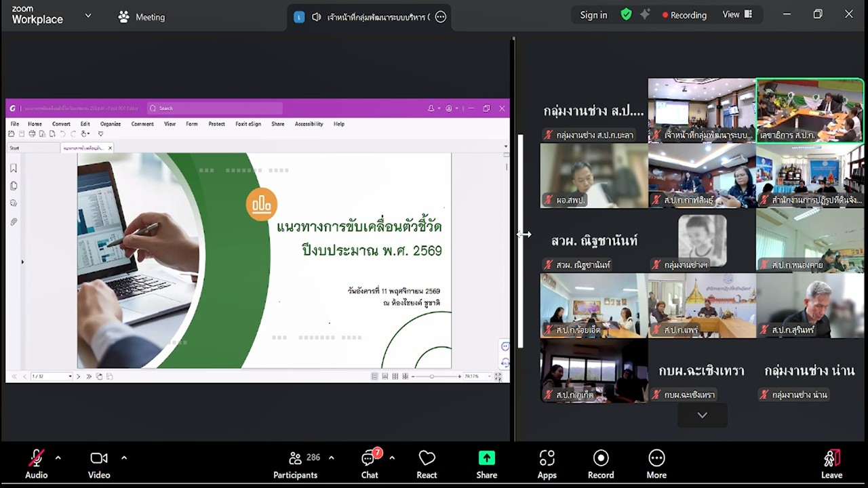The height and width of the screenshot is (488, 868).
Task: Open the View layout menu
Action: coord(737,14)
